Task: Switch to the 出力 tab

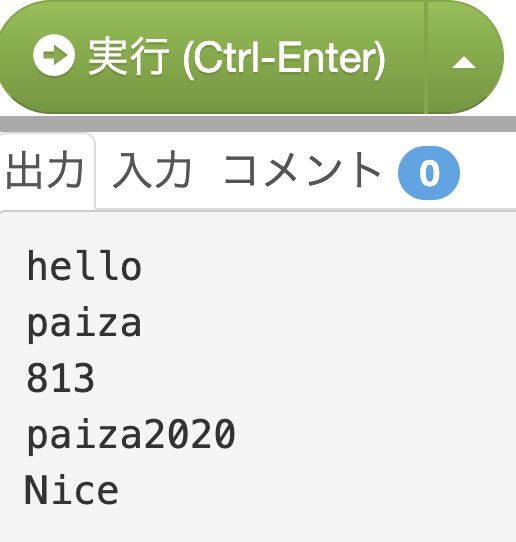Action: tap(46, 171)
